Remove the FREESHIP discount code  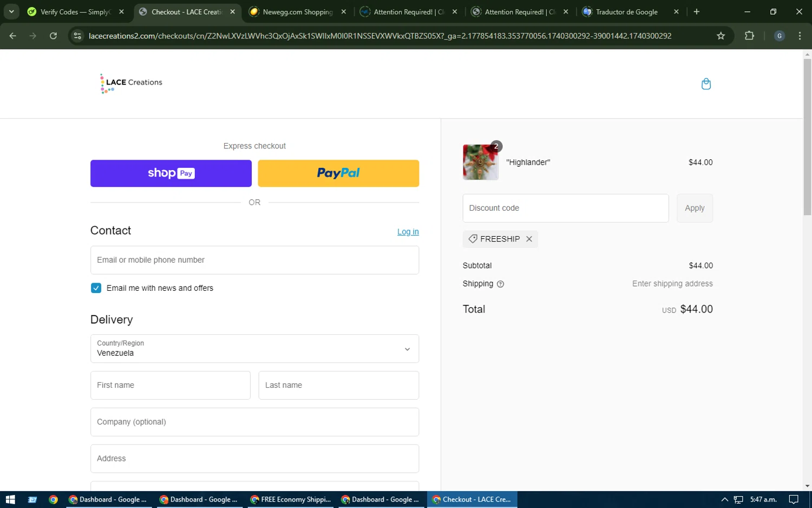pos(529,239)
